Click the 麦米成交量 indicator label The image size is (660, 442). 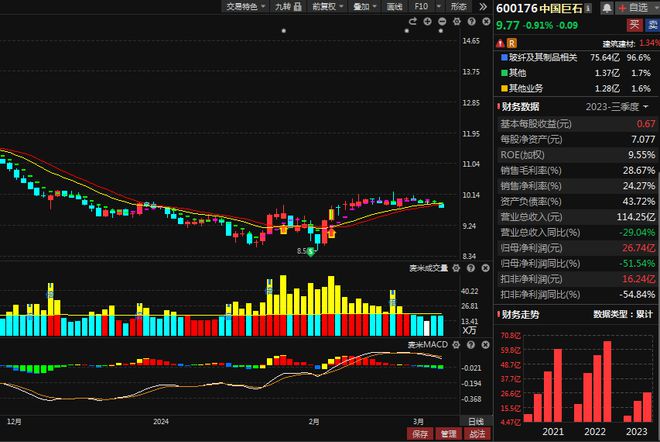pos(428,268)
